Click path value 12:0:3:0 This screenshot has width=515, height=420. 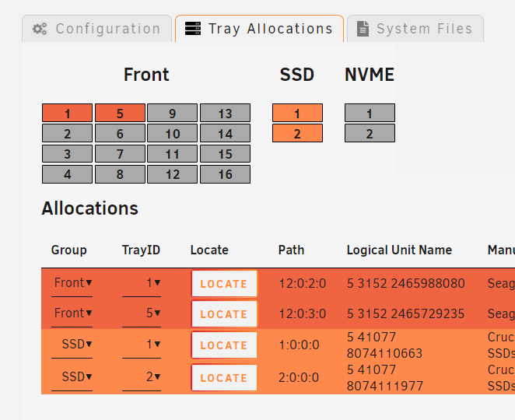point(303,313)
